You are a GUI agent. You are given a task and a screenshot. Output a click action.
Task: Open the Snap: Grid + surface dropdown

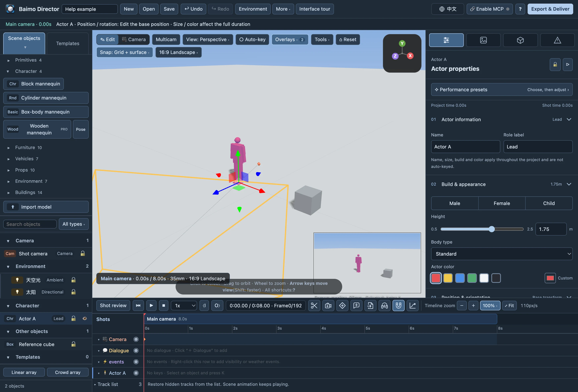click(x=125, y=52)
